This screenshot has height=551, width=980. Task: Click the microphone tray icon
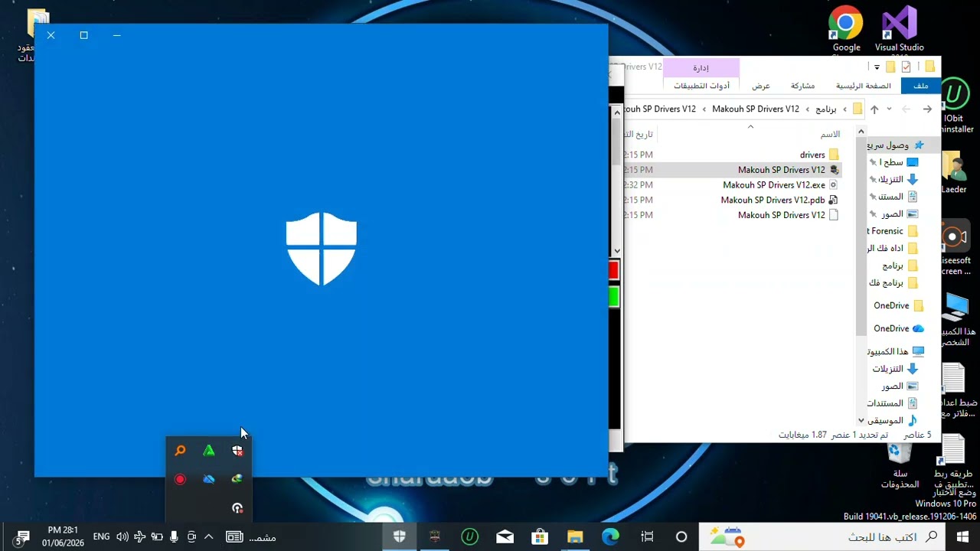[x=175, y=537]
